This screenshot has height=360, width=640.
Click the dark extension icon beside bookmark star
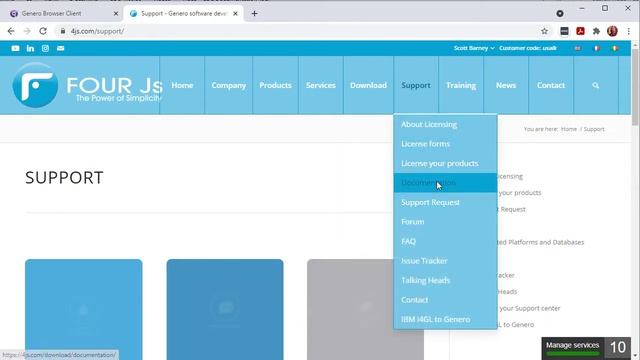coord(564,31)
